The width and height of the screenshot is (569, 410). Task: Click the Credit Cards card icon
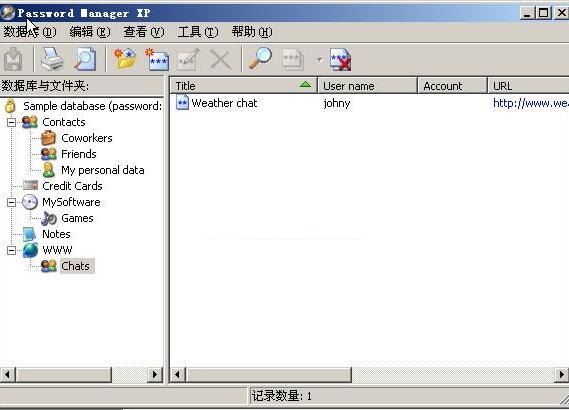(30, 185)
